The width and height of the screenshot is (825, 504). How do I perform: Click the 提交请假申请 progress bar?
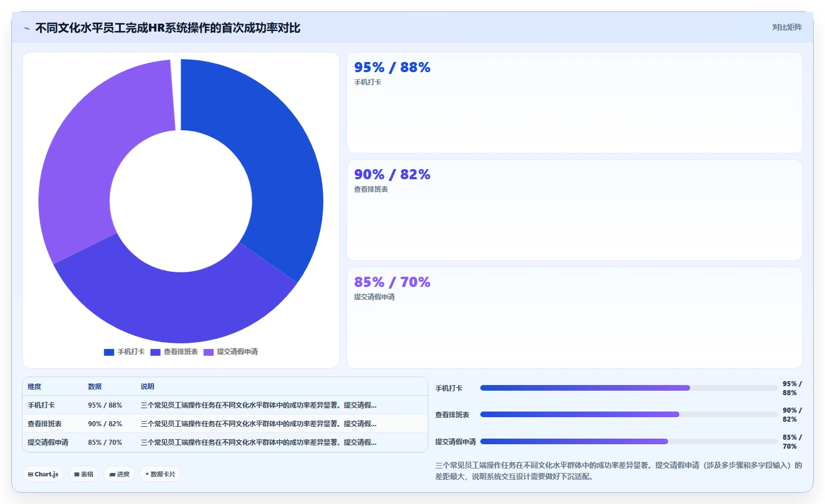(x=629, y=441)
